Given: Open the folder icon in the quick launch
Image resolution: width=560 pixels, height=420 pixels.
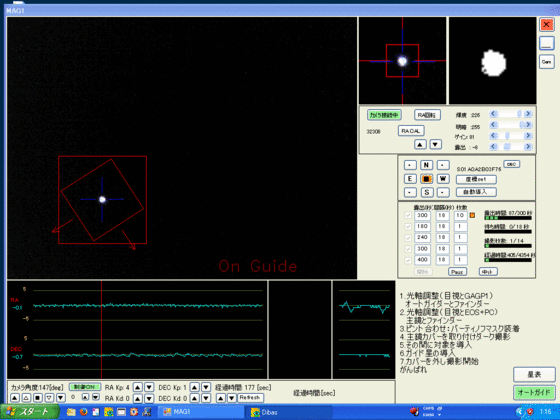Looking at the screenshot, I should [x=71, y=412].
